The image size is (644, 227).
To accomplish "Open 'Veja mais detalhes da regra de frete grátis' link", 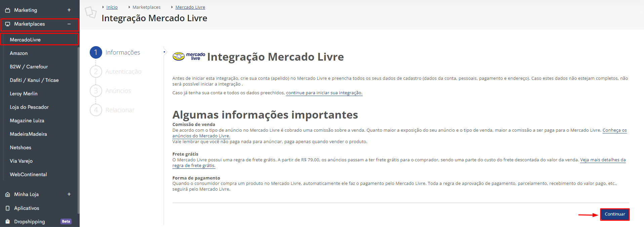I will coord(603,160).
